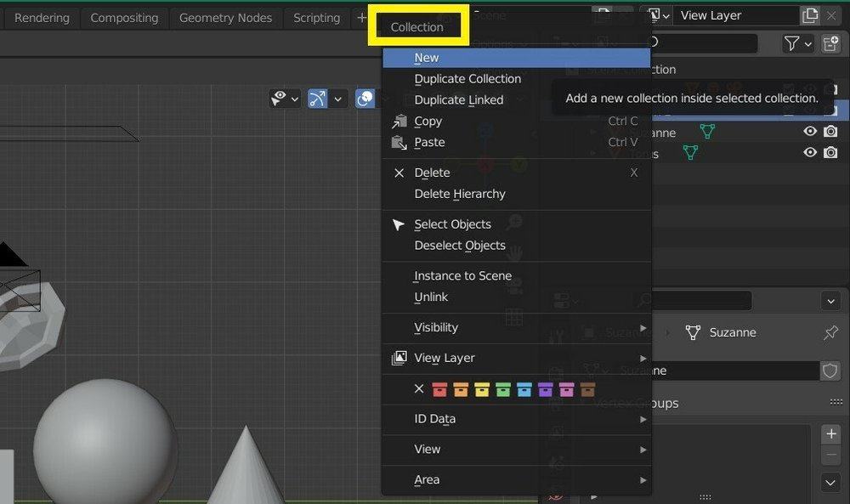This screenshot has width=850, height=504.
Task: Hide Suzanne using its eye icon
Action: pos(810,132)
